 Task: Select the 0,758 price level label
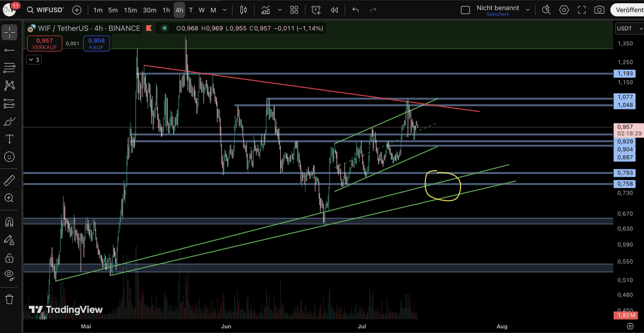click(624, 184)
